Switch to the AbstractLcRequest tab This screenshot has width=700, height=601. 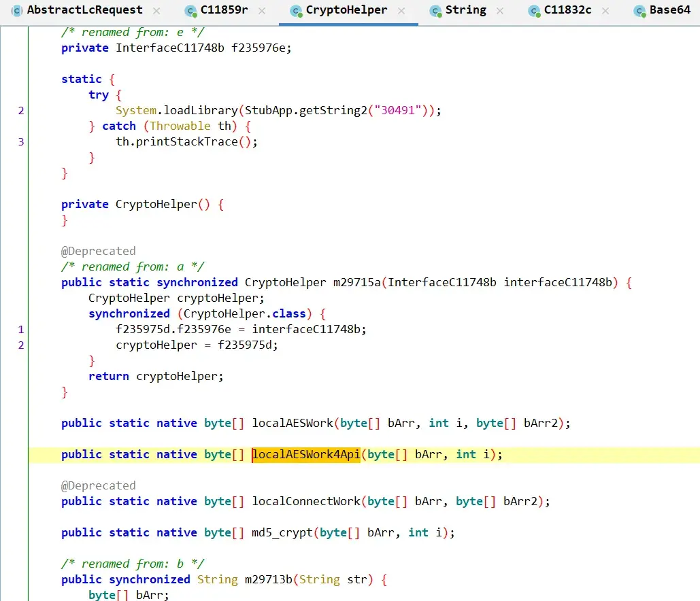85,10
